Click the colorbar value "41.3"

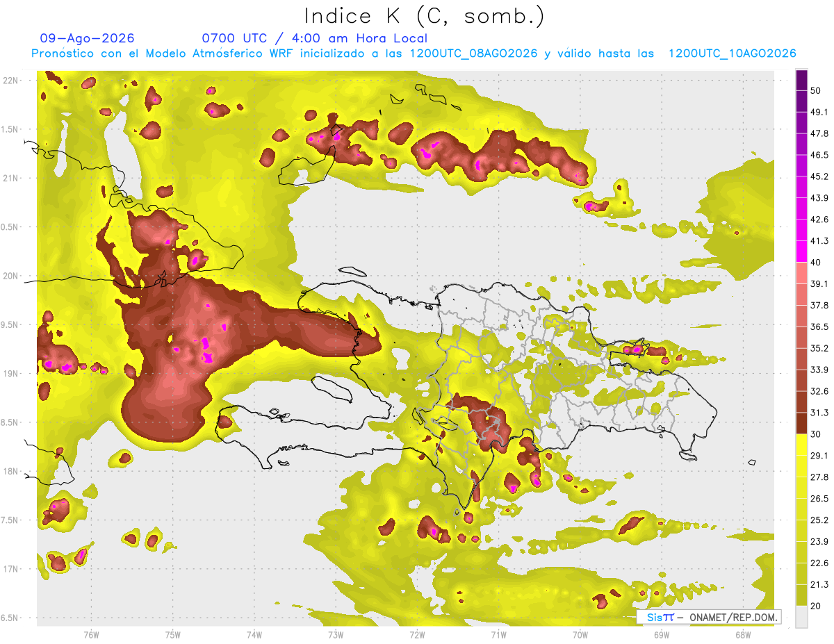pos(819,241)
